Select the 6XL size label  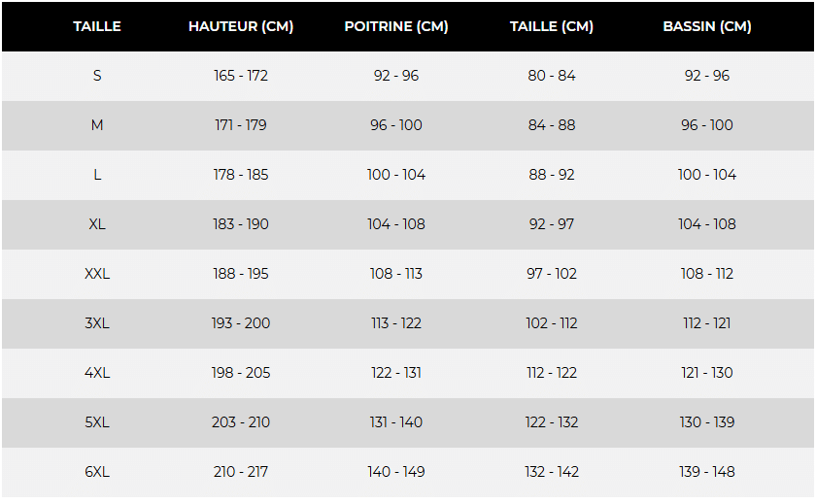(x=97, y=472)
